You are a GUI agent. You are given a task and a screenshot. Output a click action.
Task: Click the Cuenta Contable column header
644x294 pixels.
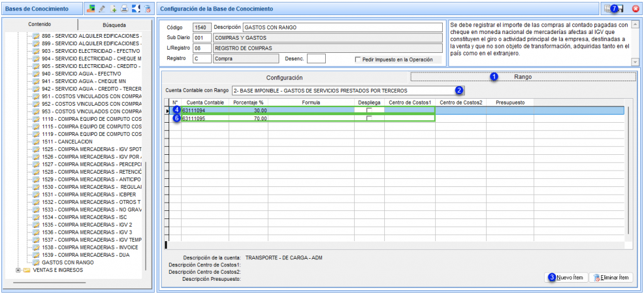(204, 102)
